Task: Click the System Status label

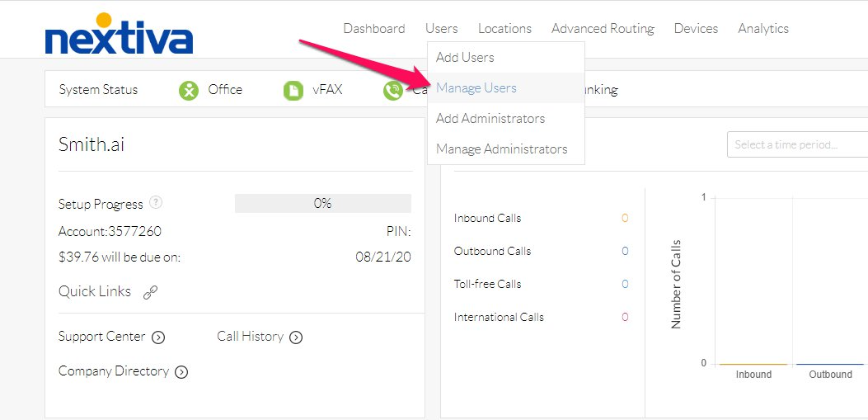Action: (98, 90)
